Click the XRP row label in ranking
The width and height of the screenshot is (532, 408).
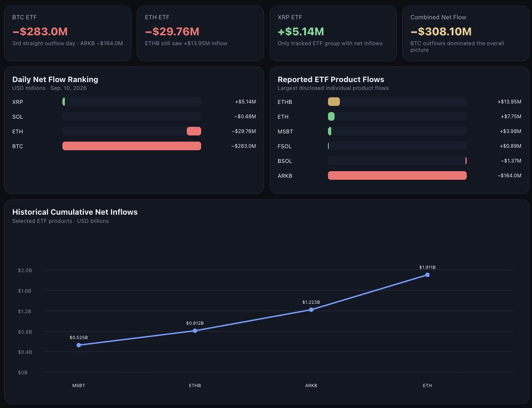[x=18, y=102]
